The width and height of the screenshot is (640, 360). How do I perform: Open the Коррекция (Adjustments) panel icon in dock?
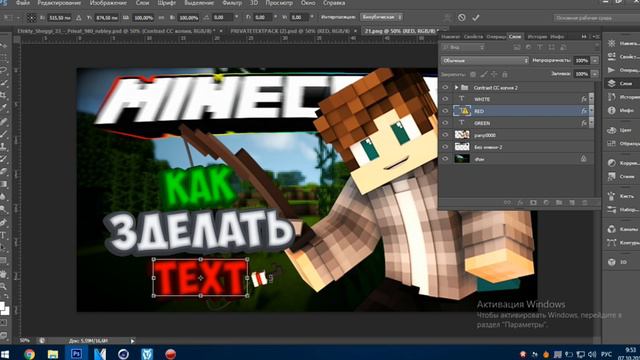pos(611,162)
